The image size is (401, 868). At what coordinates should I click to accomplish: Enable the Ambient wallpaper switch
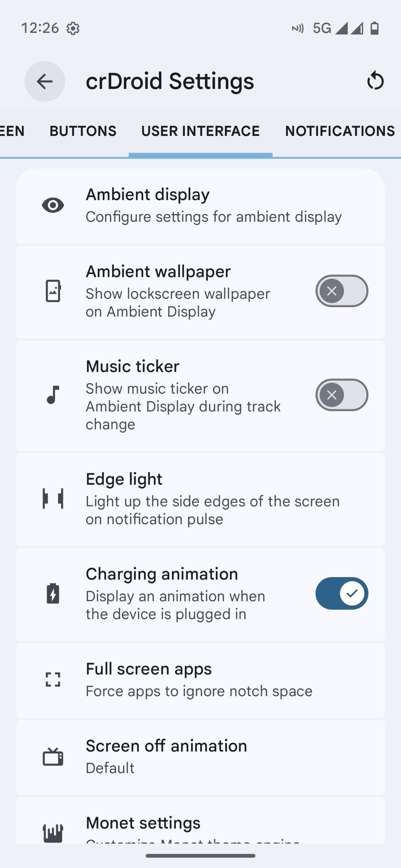pyautogui.click(x=342, y=291)
